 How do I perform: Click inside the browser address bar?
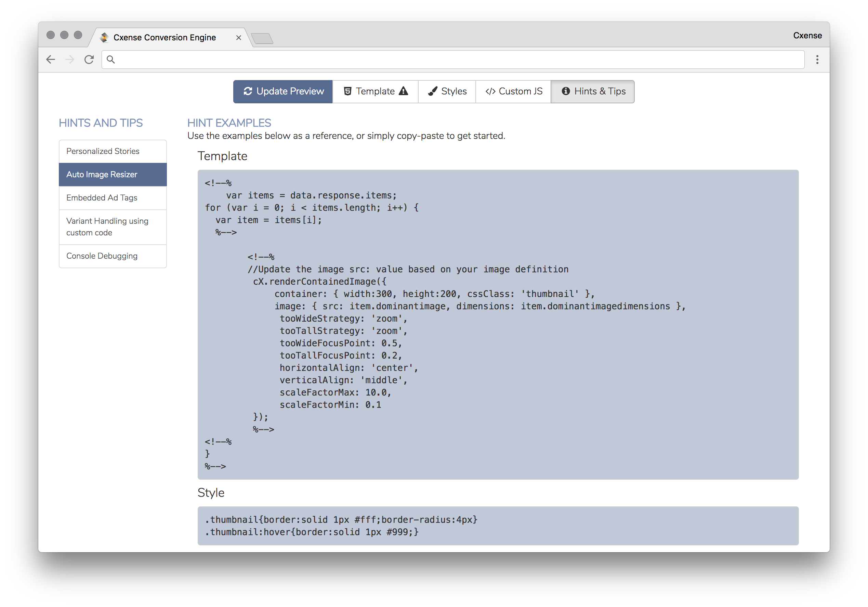point(453,60)
